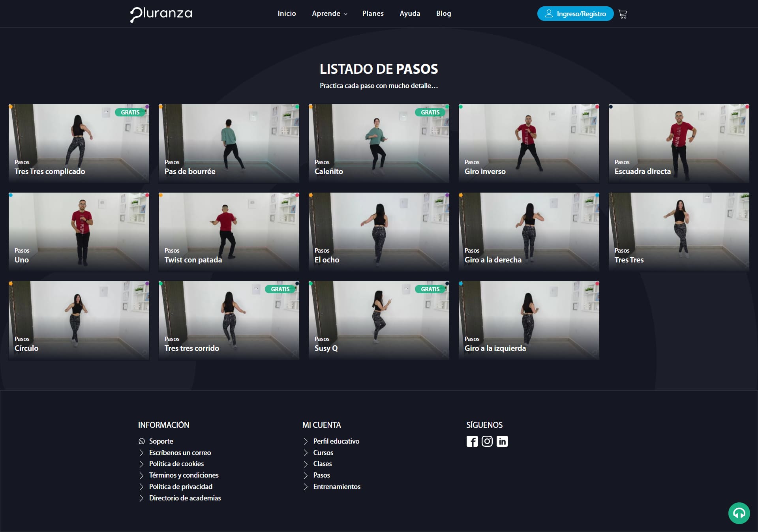Click the GRATIS badge on Susy Q
Viewport: 758px width, 532px height.
(x=430, y=289)
